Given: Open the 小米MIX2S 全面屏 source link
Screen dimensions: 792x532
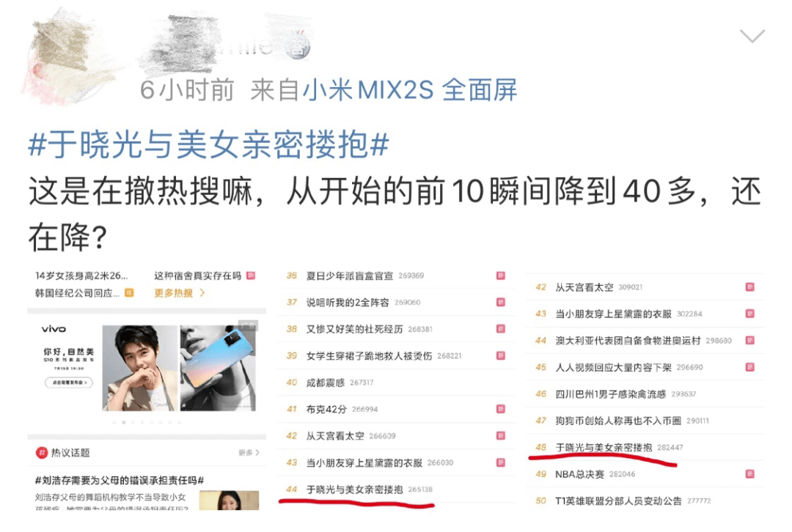Looking at the screenshot, I should 410,90.
